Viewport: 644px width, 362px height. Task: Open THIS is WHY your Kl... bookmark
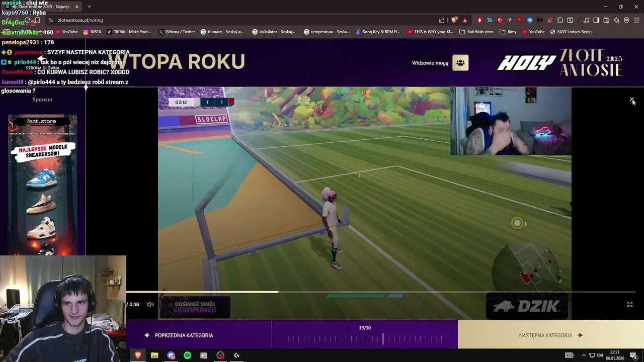pyautogui.click(x=430, y=32)
